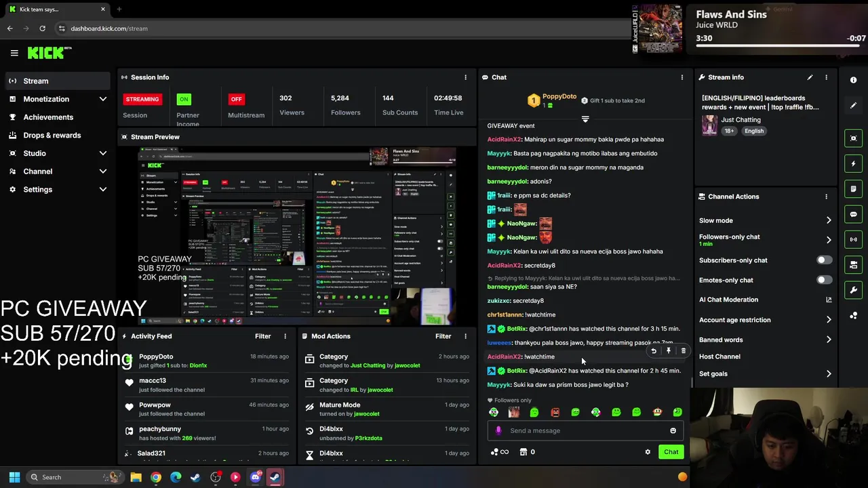The height and width of the screenshot is (488, 868).
Task: Open Stream info panel three-dot menu
Action: [826, 77]
